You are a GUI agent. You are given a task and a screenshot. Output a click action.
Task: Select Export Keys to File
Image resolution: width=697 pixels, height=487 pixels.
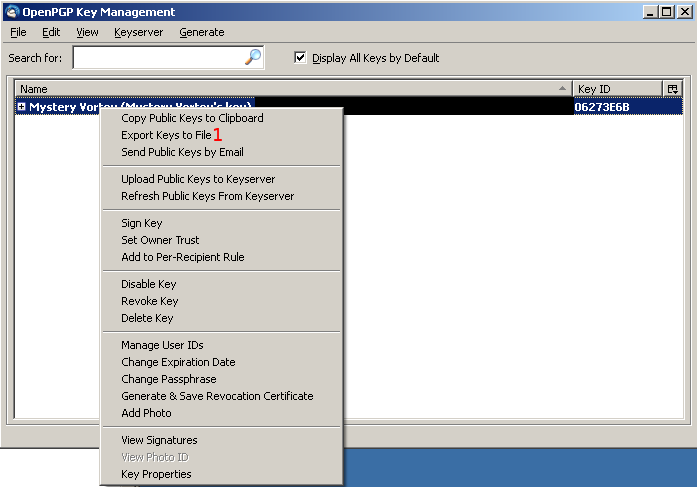click(221, 135)
